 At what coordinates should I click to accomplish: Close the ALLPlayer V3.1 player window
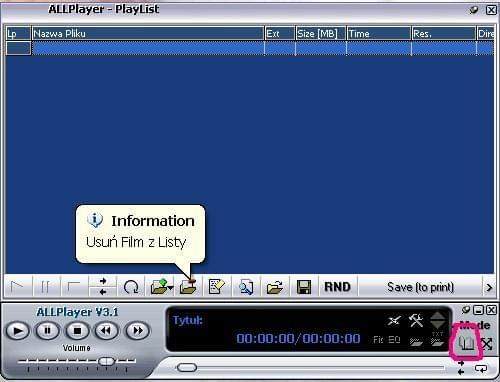491,310
